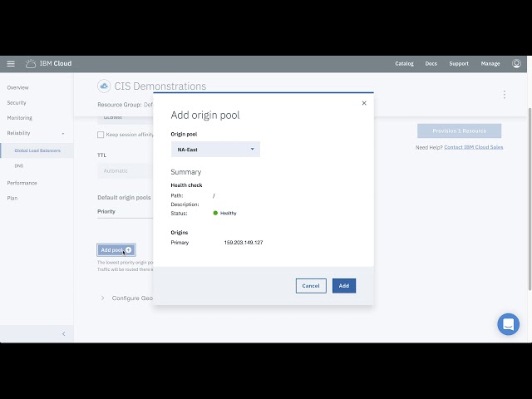Click the IBM Cloud logo icon
This screenshot has width=532, height=399.
31,63
